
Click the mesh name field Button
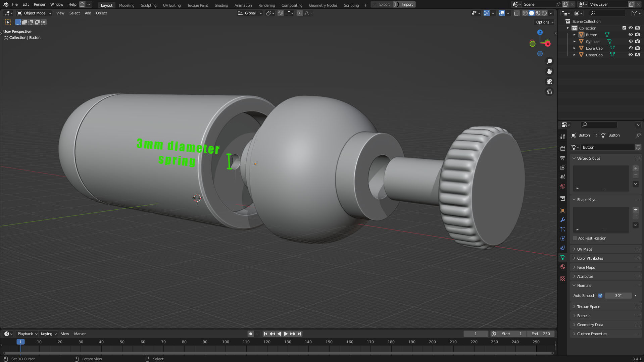(x=608, y=147)
